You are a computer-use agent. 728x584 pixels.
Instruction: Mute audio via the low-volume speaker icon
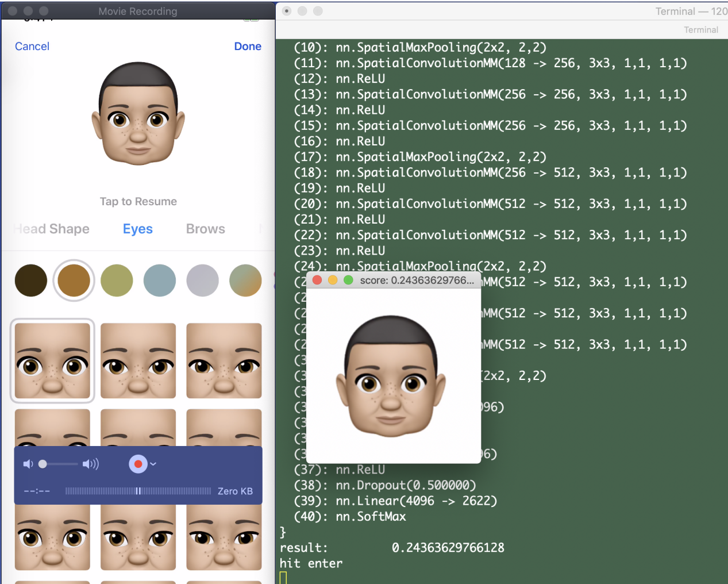click(x=28, y=464)
